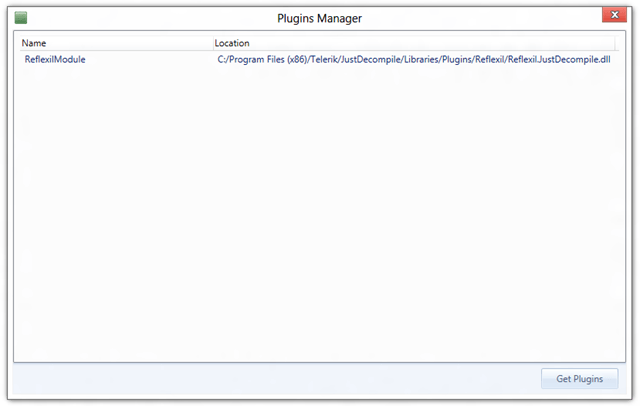The width and height of the screenshot is (640, 406).
Task: Sort list by the Name column header
Action: (116, 43)
